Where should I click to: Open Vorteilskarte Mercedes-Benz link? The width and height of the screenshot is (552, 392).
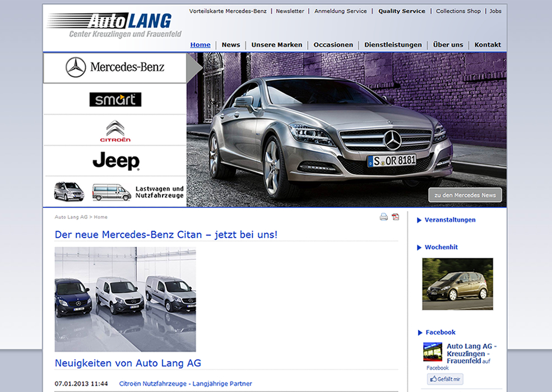[228, 11]
